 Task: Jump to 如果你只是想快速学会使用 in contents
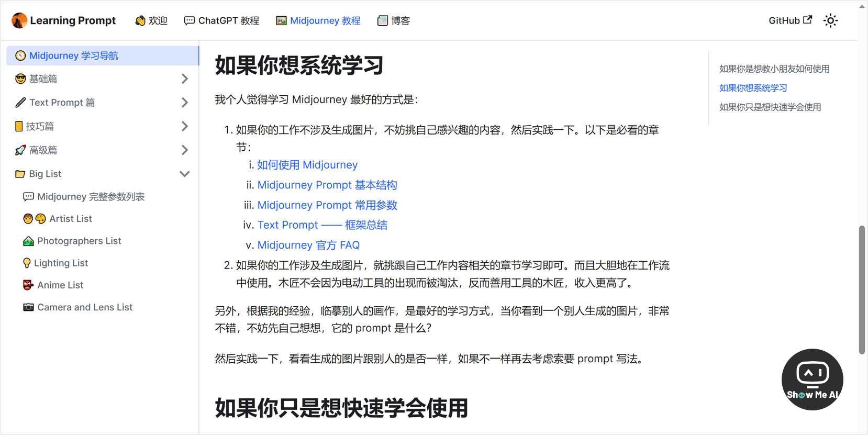click(x=770, y=107)
